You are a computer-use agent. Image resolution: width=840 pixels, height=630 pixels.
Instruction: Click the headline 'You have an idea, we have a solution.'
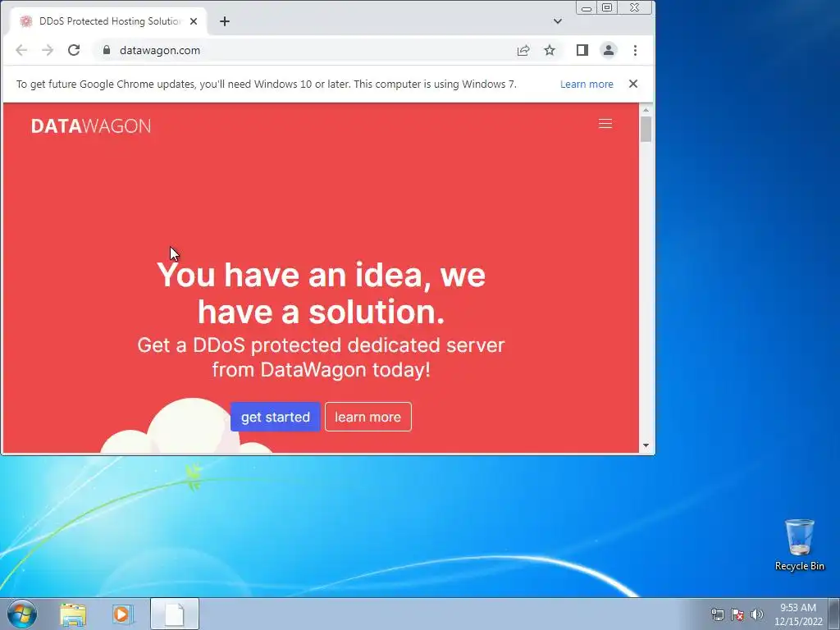point(321,293)
